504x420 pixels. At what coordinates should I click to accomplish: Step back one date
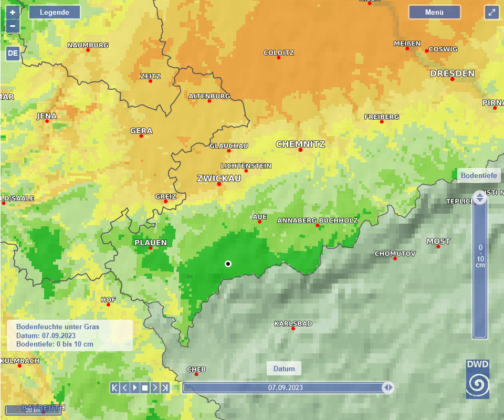click(x=124, y=388)
